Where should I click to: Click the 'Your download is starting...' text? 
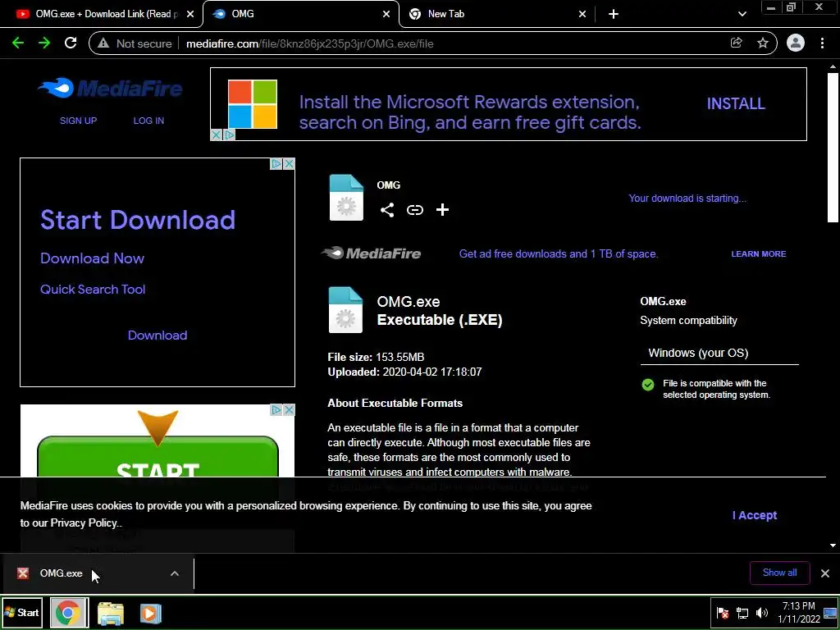687,199
